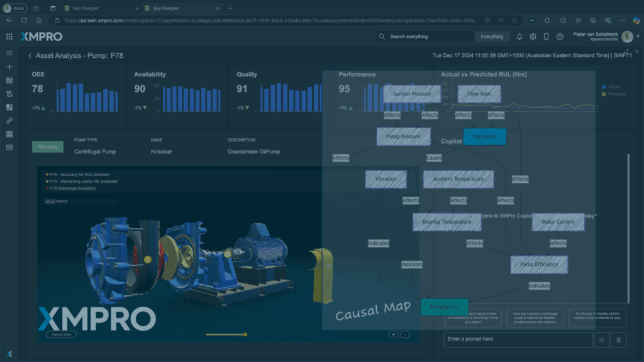This screenshot has width=644, height=362.
Task: Open the XMPro app launcher grid
Action: click(9, 36)
